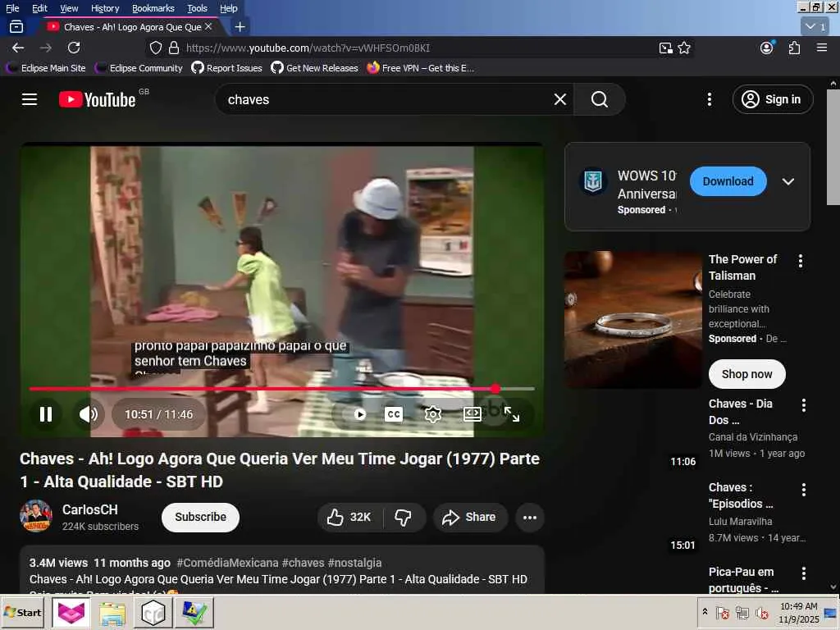
Task: Open Eclipse Main Site bookmark
Action: [x=46, y=68]
